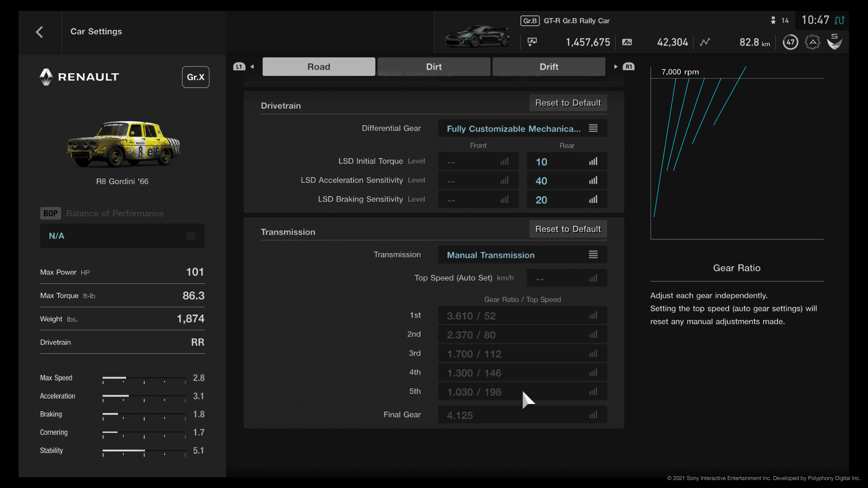Switch to the Drift settings tab

pyautogui.click(x=549, y=66)
